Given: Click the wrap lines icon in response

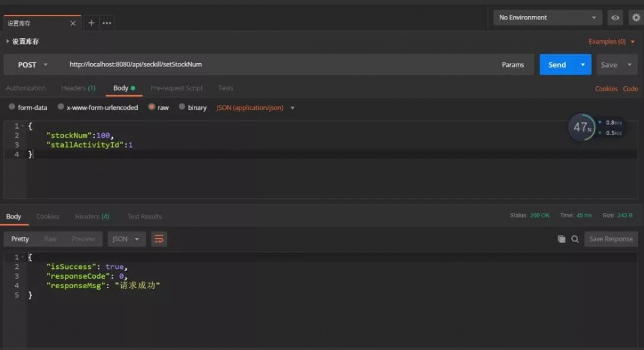Looking at the screenshot, I should coord(159,239).
